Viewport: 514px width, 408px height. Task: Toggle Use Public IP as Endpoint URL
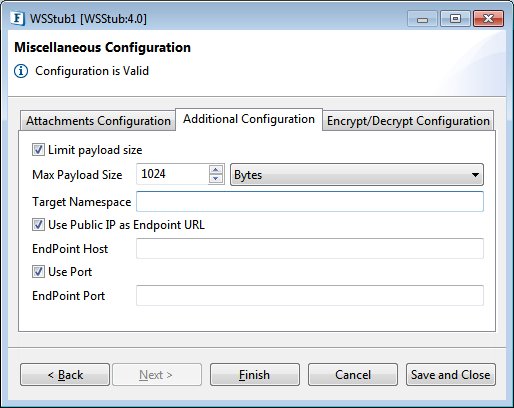(x=38, y=225)
